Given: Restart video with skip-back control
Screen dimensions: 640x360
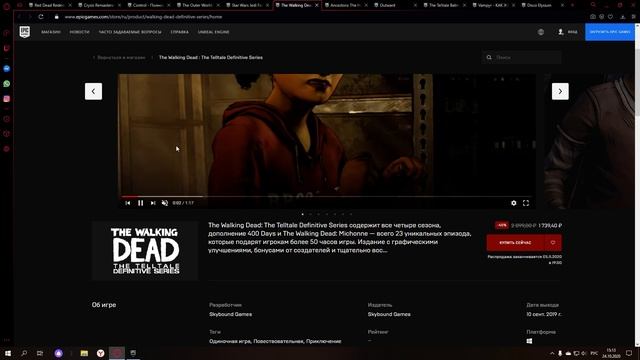Looking at the screenshot, I should pos(128,203).
